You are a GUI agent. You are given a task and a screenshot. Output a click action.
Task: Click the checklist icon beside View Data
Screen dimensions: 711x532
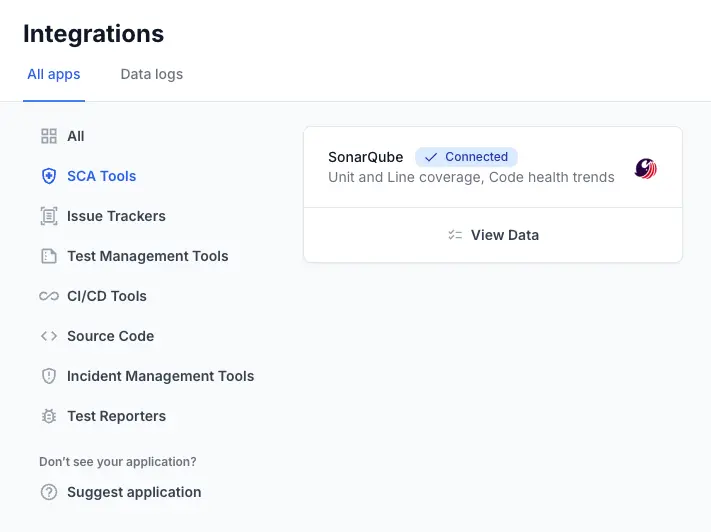click(455, 235)
